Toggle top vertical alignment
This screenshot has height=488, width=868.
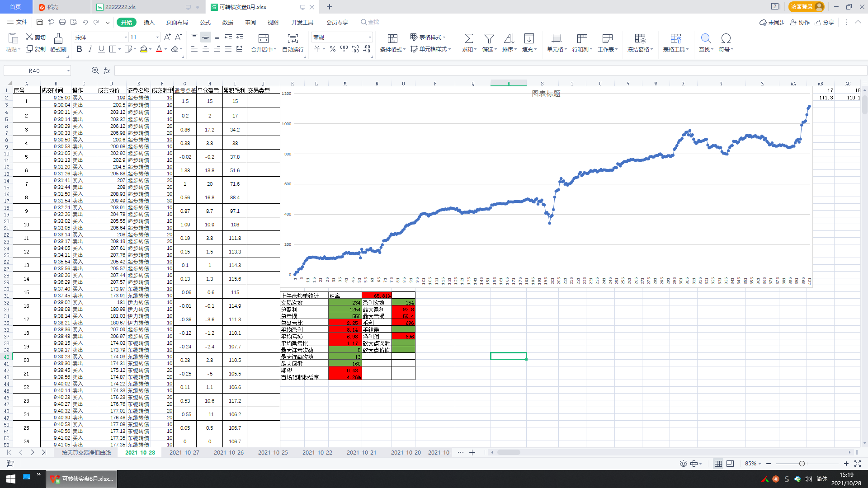194,37
